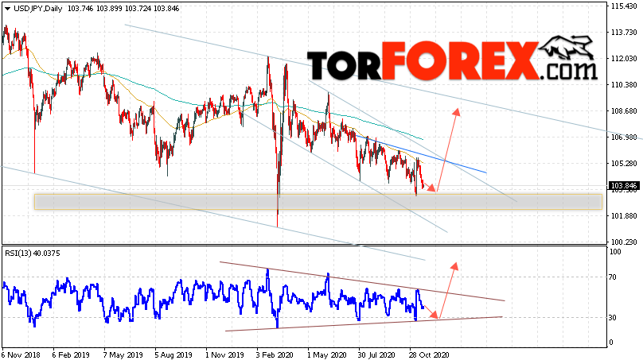This screenshot has height=364, width=643.
Task: Select the USDJPY,Daily chart title text
Action: 37,9
